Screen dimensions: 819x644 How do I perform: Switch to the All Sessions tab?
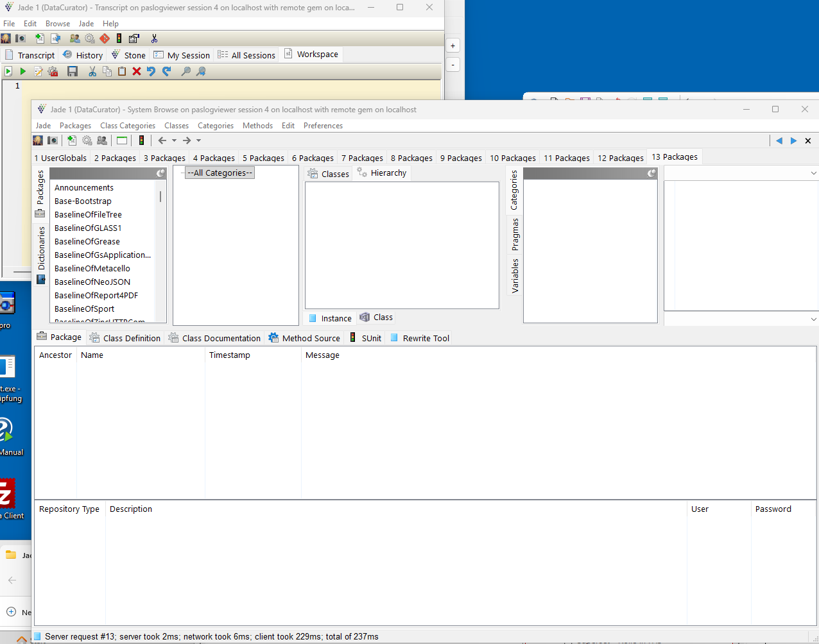tap(246, 55)
